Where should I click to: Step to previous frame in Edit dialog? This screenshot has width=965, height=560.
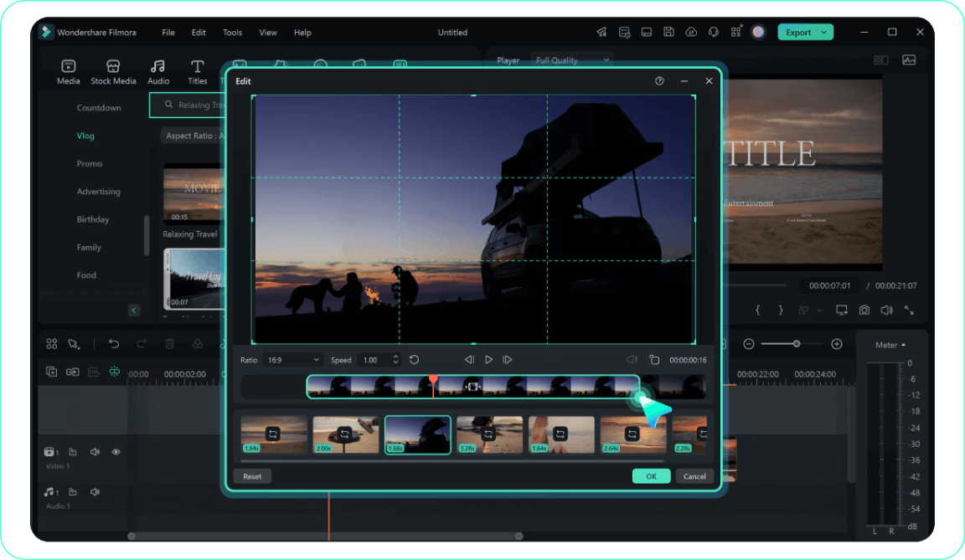(469, 360)
